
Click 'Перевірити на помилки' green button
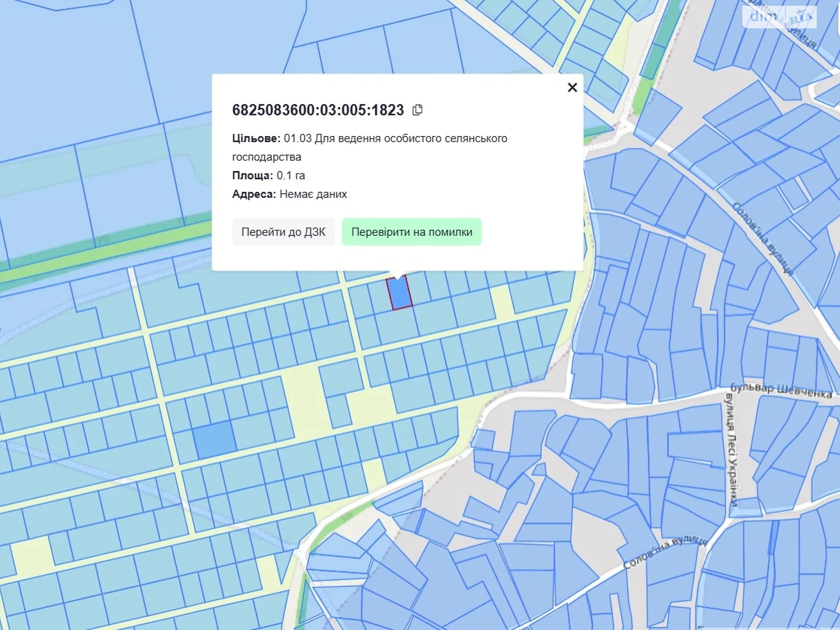pos(412,232)
